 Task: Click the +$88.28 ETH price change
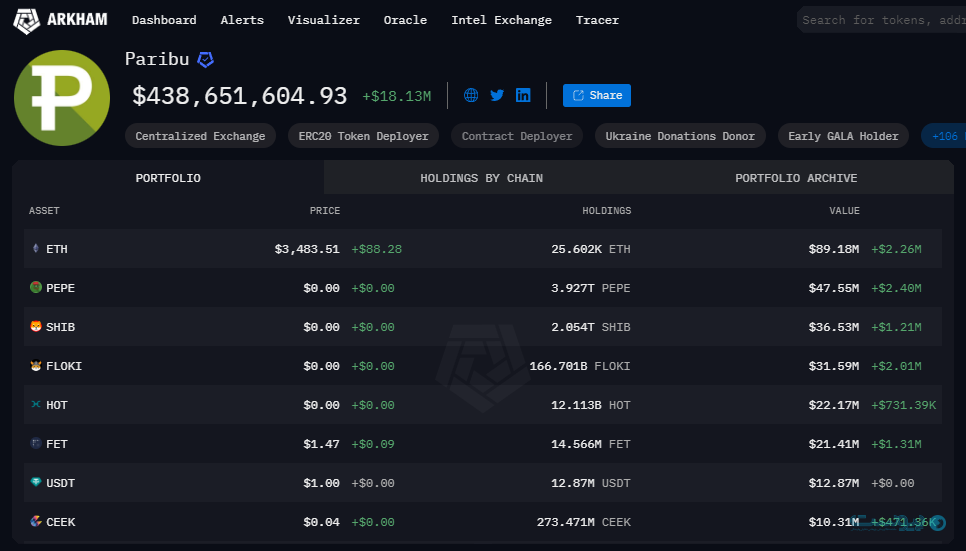(376, 249)
